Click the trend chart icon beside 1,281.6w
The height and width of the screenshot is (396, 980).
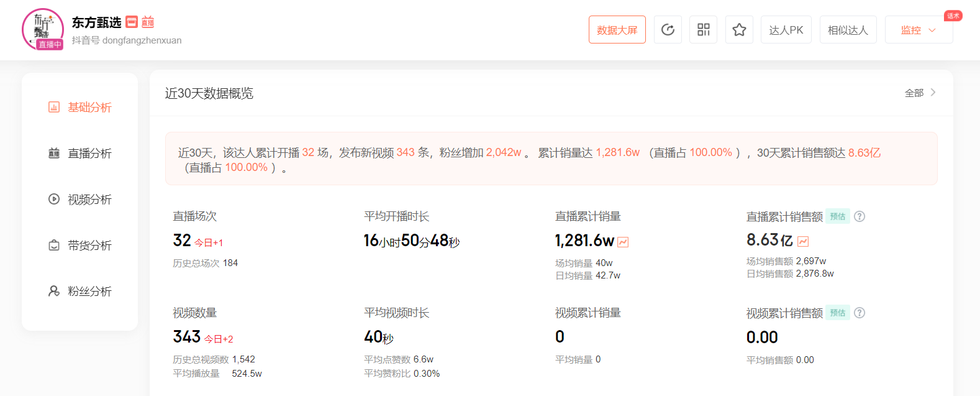click(623, 242)
